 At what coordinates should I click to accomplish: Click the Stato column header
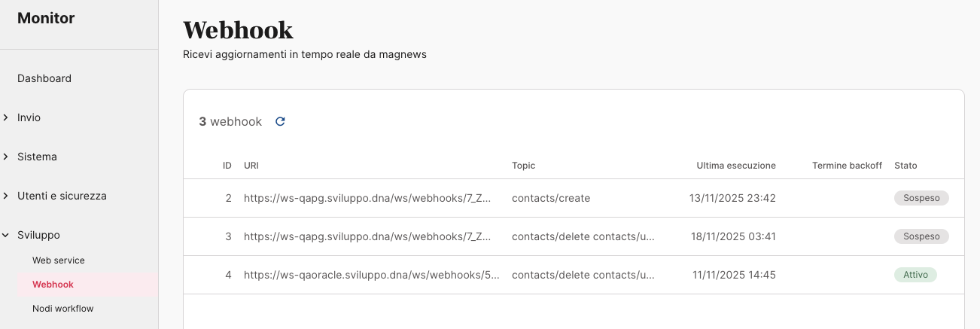(x=905, y=166)
